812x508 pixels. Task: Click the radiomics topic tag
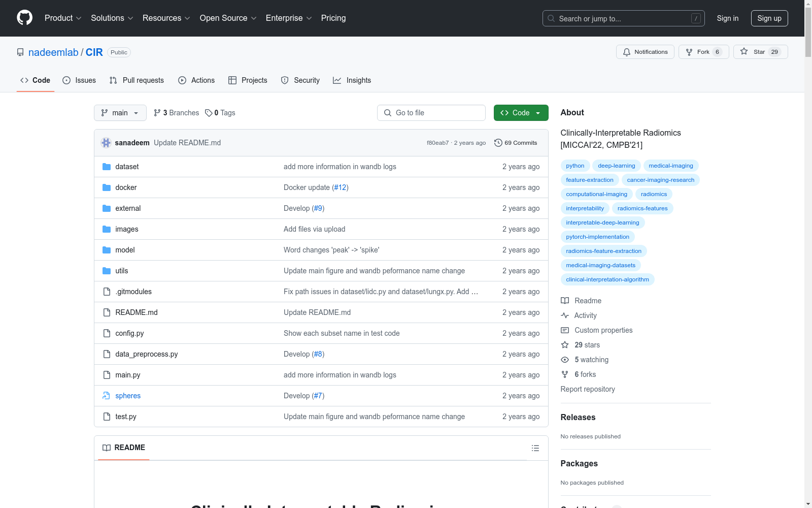[x=654, y=194]
